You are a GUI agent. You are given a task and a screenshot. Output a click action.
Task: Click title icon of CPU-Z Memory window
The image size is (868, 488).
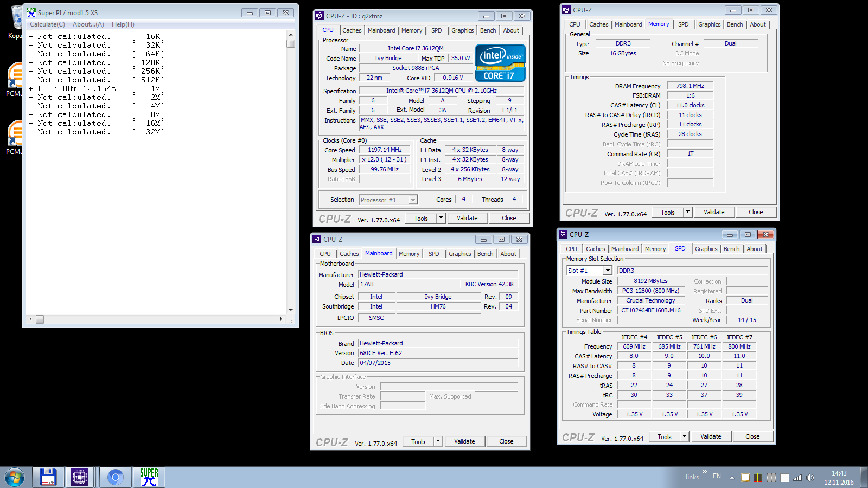pyautogui.click(x=566, y=10)
